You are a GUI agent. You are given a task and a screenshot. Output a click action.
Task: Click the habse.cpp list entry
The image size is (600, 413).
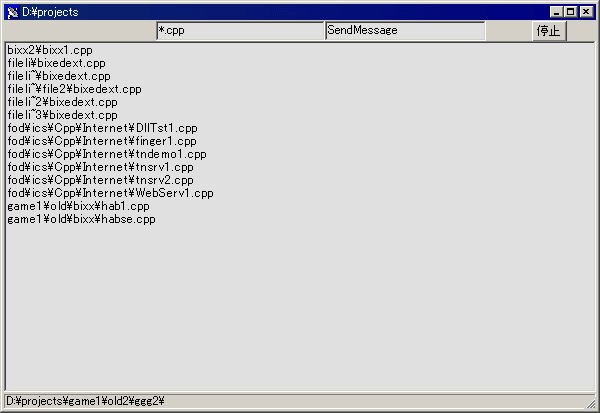pyautogui.click(x=81, y=219)
